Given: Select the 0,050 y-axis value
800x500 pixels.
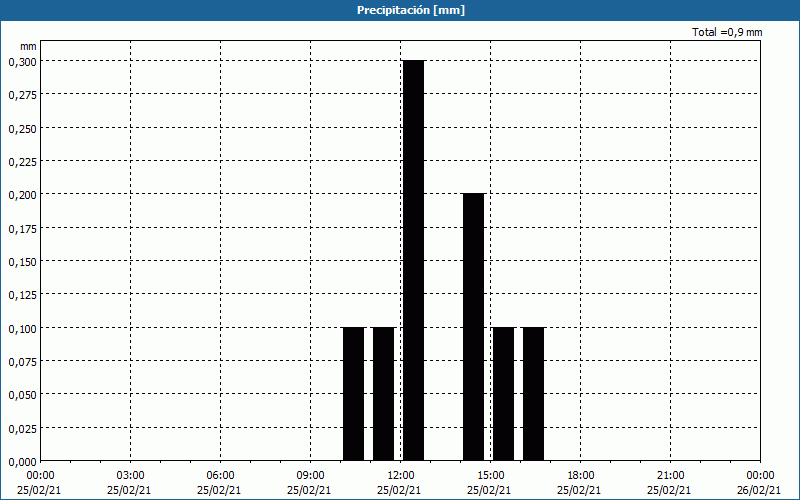Looking at the screenshot, I should (22, 395).
